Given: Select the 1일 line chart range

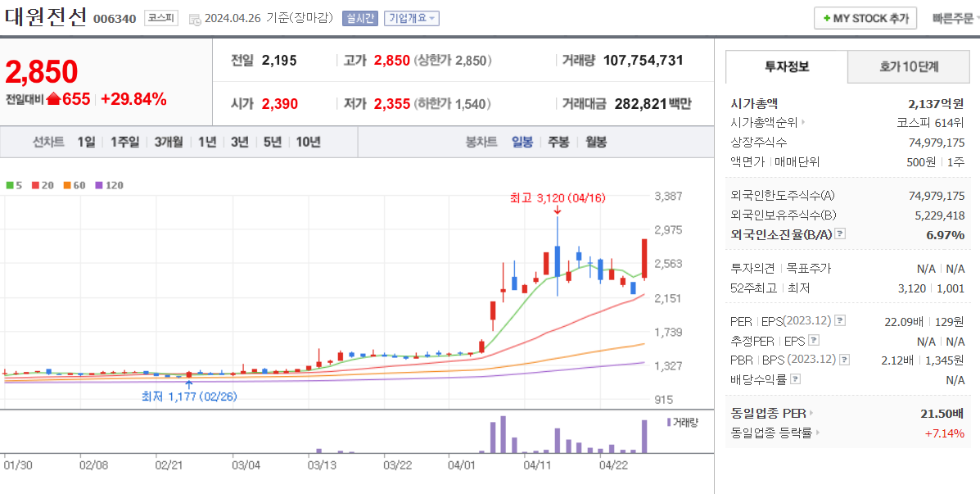Looking at the screenshot, I should pyautogui.click(x=86, y=142).
